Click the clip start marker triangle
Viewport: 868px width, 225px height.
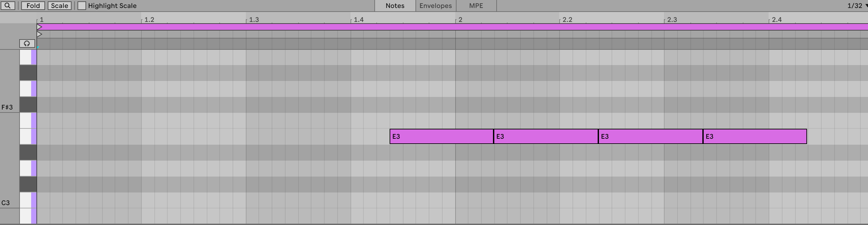click(39, 35)
